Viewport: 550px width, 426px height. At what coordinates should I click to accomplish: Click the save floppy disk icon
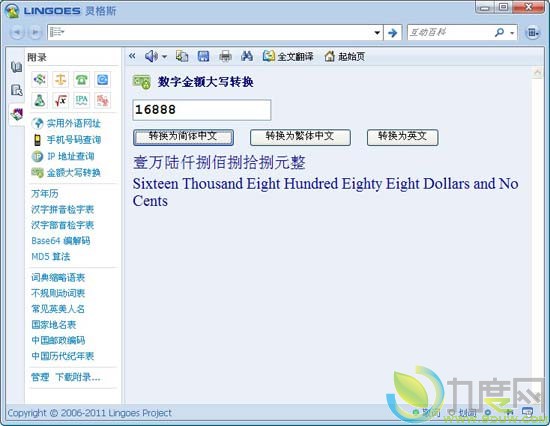click(203, 56)
